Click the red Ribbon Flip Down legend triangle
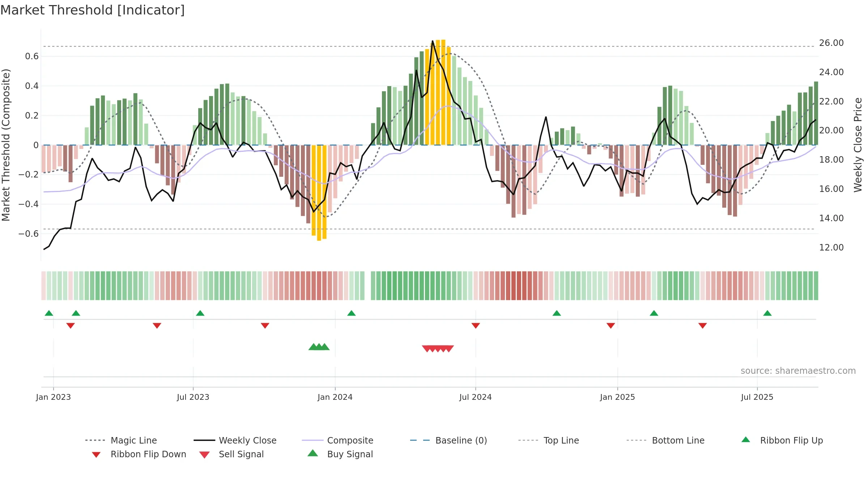 click(x=96, y=455)
